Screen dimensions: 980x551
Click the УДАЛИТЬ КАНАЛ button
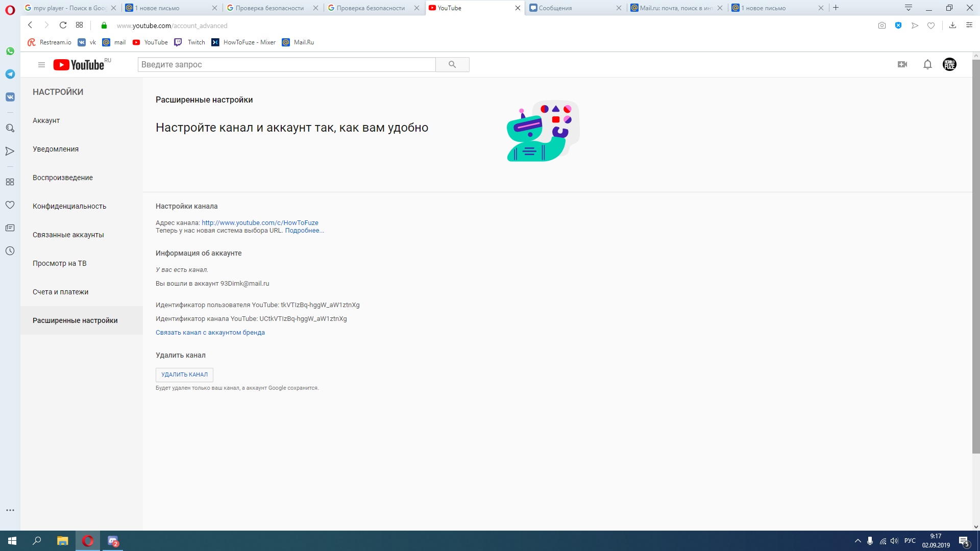(184, 374)
